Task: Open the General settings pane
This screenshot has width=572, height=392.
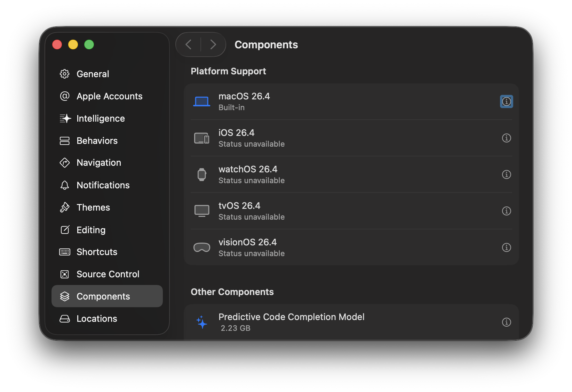Action: tap(107, 74)
